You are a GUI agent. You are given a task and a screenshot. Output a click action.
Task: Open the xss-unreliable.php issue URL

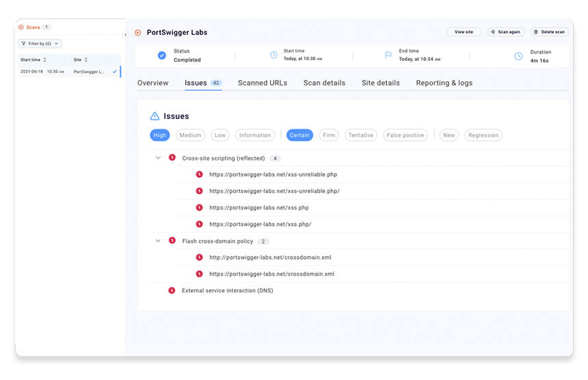tap(273, 174)
